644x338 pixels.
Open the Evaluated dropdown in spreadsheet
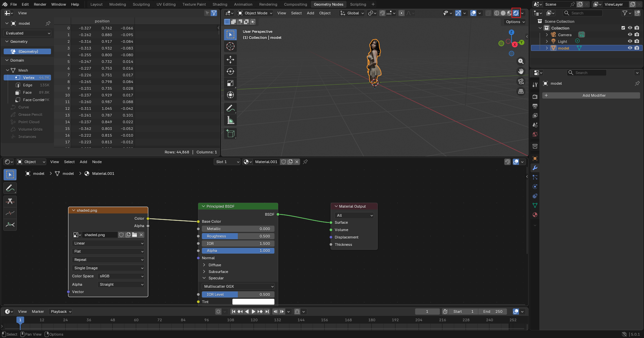pyautogui.click(x=28, y=33)
